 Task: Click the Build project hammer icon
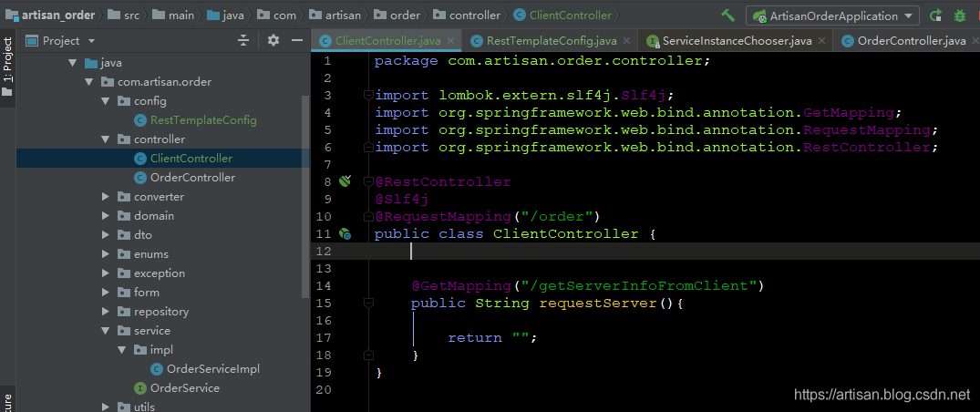coord(727,15)
